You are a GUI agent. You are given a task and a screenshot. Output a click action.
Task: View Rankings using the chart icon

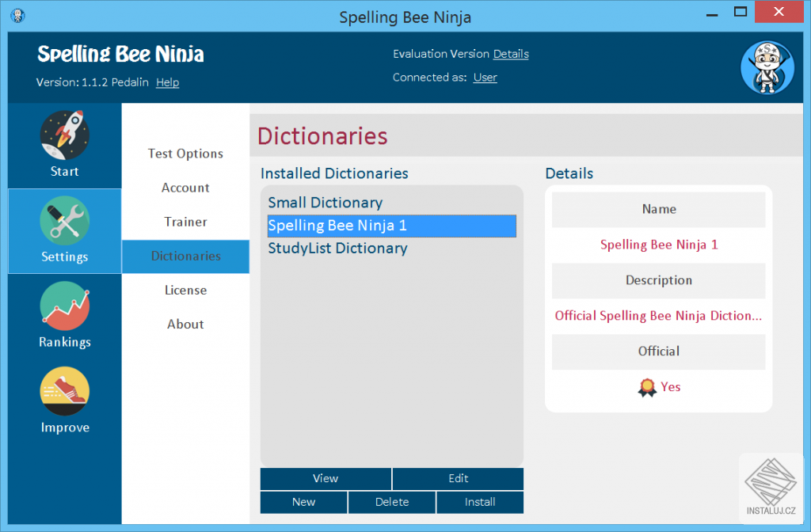click(64, 306)
